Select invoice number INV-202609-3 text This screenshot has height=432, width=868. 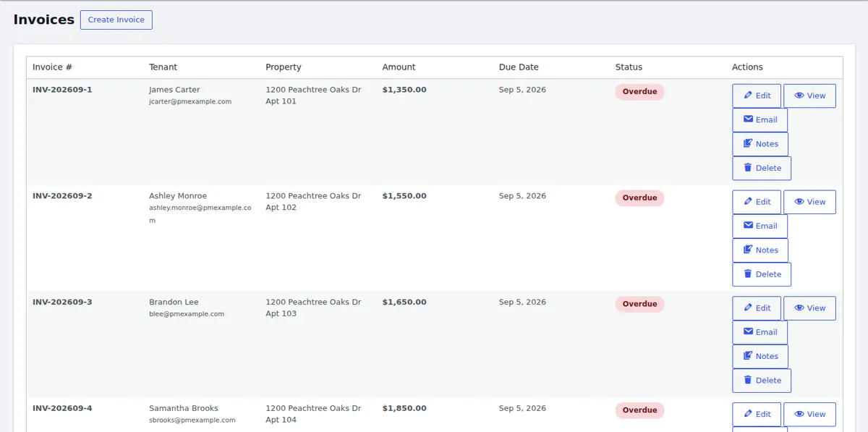point(62,302)
